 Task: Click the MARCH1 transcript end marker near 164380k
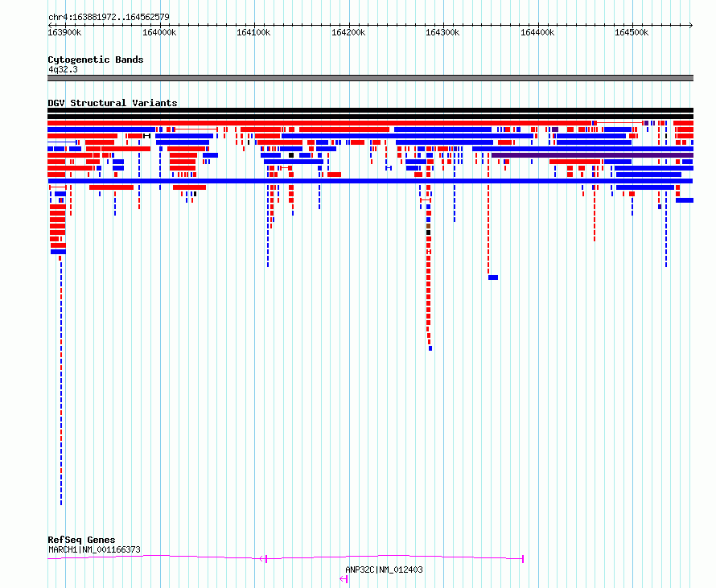point(523,559)
